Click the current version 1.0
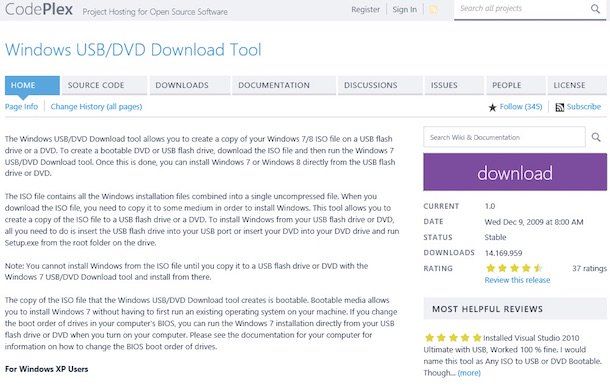The height and width of the screenshot is (386, 610). coord(490,206)
